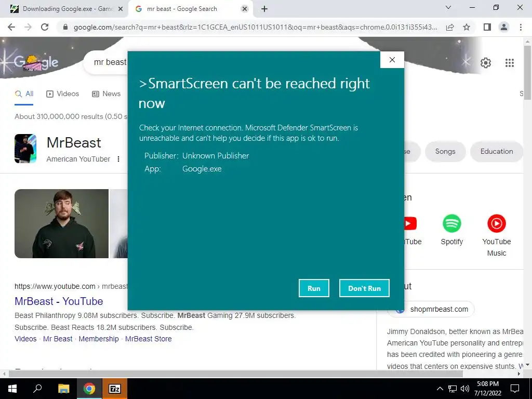Select the Songs chip

(445, 151)
